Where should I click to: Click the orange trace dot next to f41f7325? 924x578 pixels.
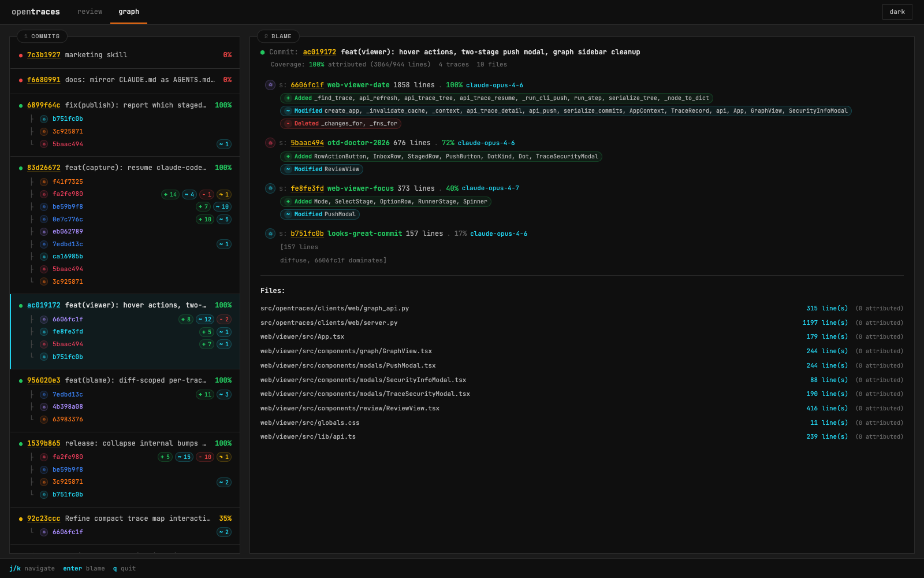(44, 181)
